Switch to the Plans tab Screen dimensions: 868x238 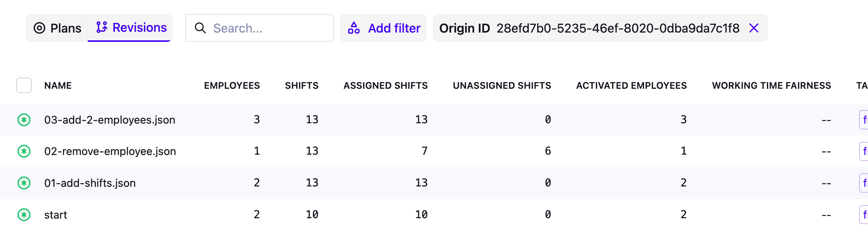[58, 28]
